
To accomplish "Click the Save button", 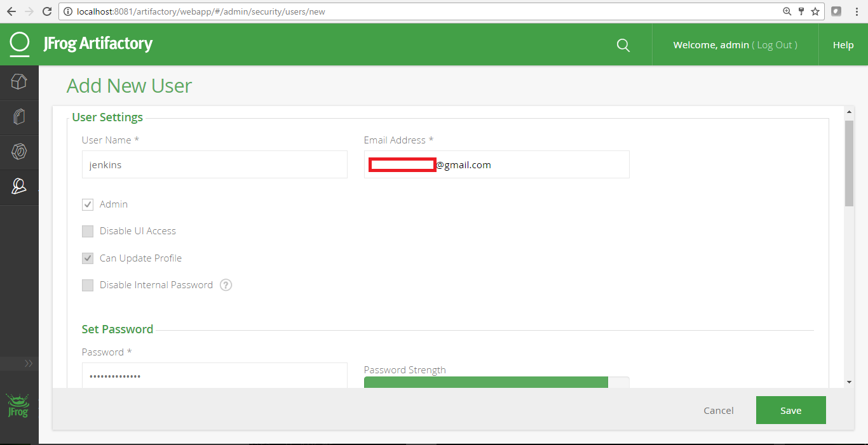I will (791, 410).
